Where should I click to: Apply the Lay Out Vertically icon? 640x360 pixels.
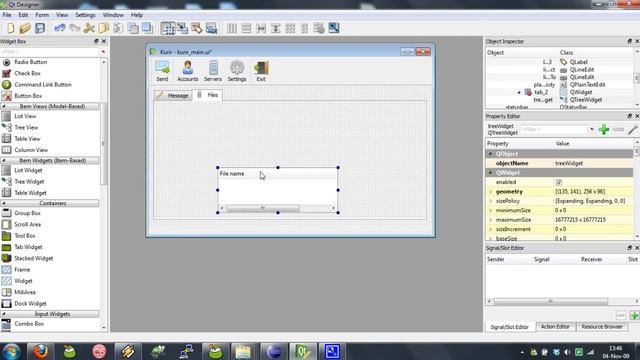click(246, 28)
